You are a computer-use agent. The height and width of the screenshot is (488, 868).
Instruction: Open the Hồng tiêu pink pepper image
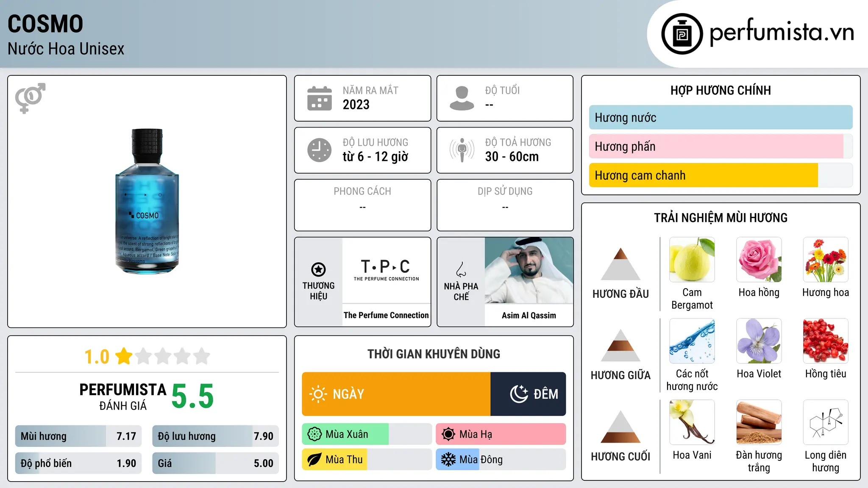point(826,341)
